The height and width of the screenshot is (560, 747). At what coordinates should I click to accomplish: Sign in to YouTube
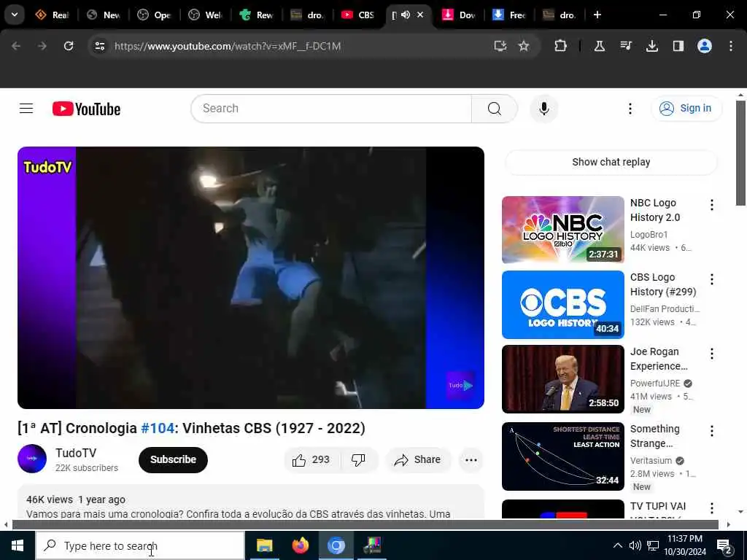pos(686,109)
